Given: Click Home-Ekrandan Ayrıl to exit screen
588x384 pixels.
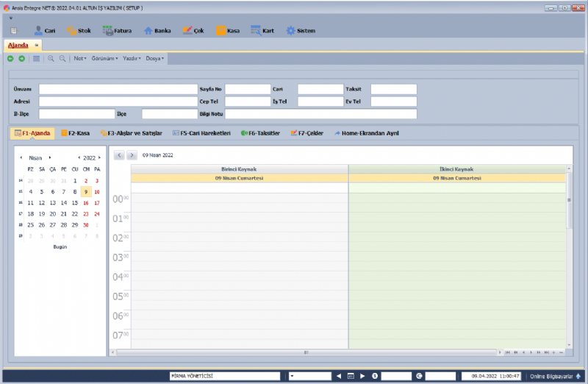Looking at the screenshot, I should pos(367,133).
